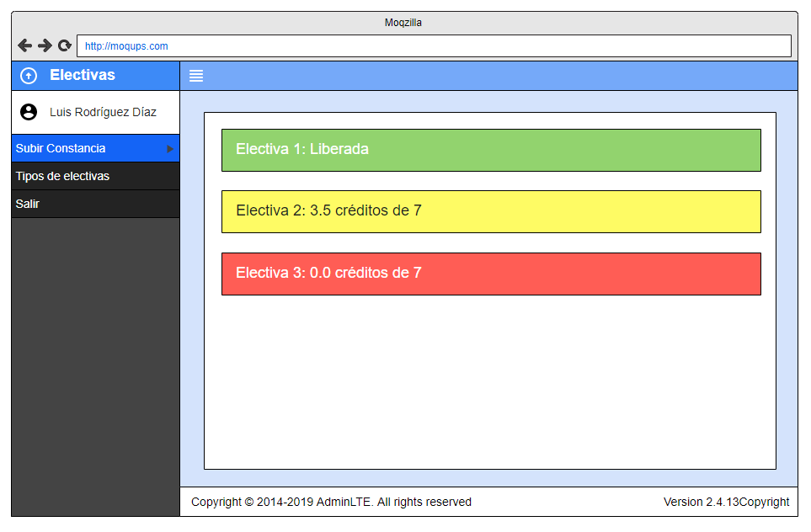Click the user avatar icon
Image resolution: width=811 pixels, height=532 pixels.
click(29, 112)
